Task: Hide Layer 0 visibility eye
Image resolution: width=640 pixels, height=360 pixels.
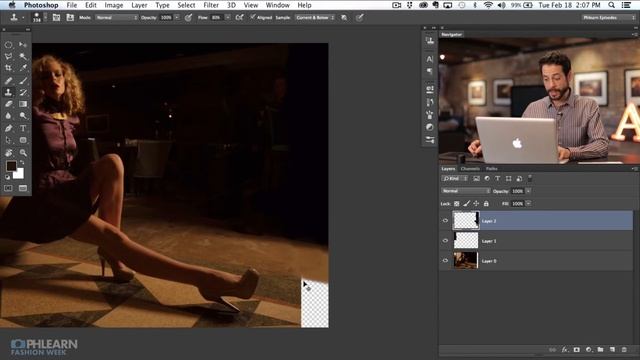Action: [x=445, y=260]
